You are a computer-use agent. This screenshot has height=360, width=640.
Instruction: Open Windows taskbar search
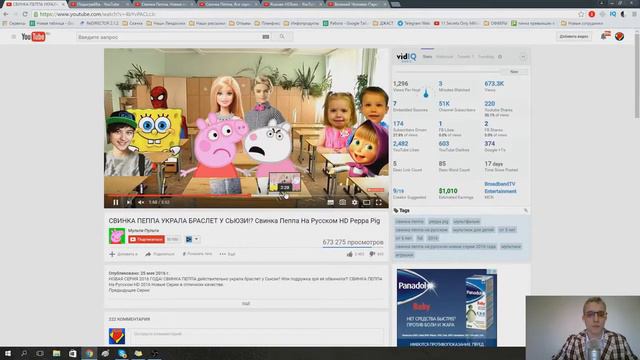pyautogui.click(x=24, y=353)
